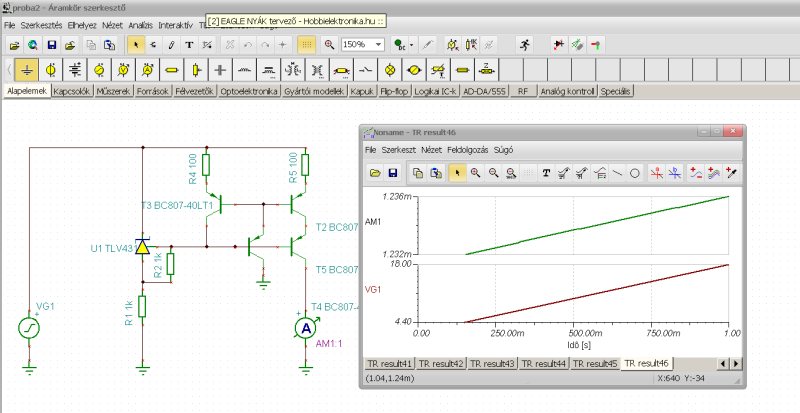This screenshot has height=413, width=800.
Task: Place a ground symbol from component bar
Action: 26,70
